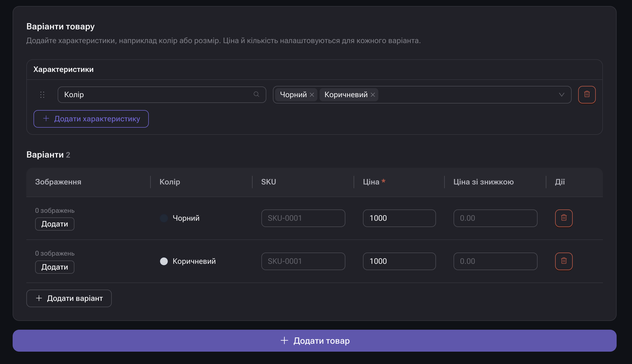Expand the color values dropdown arrow

click(561, 95)
